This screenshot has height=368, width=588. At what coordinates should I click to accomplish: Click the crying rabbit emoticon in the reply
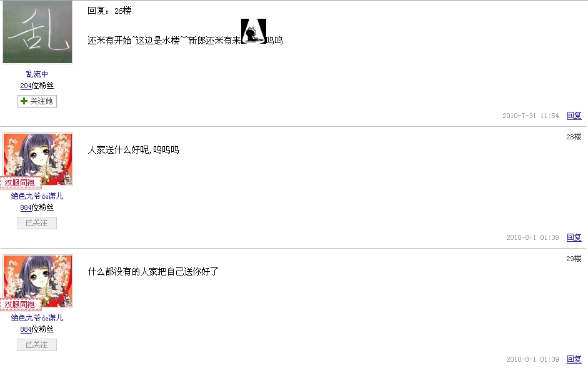pos(254,31)
